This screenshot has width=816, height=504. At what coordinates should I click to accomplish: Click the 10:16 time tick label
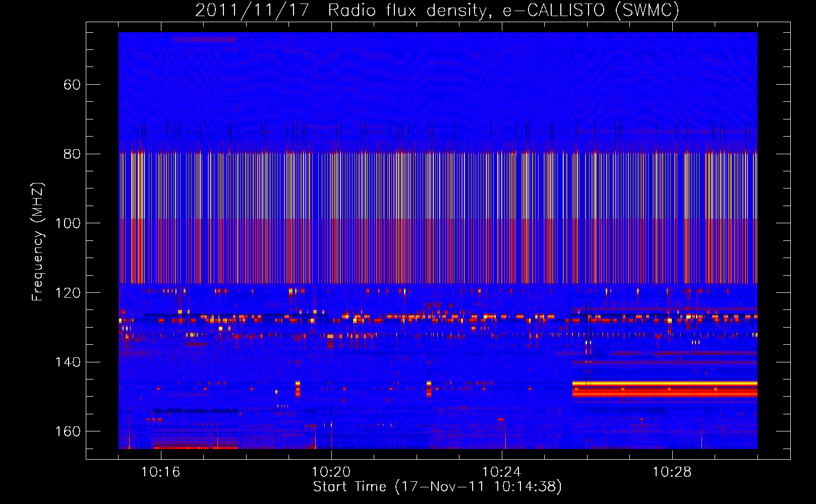tap(160, 472)
